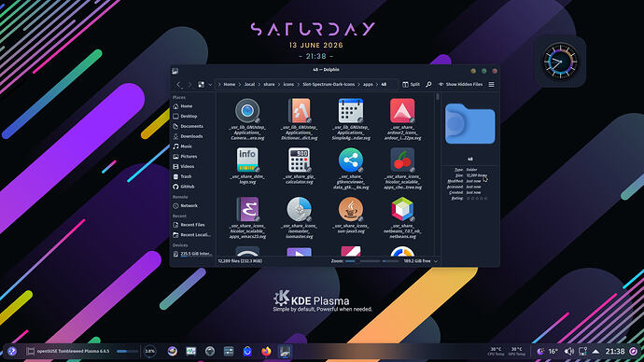The image size is (644, 362).
Task: Click the apps breadcrumb segment
Action: 368,85
